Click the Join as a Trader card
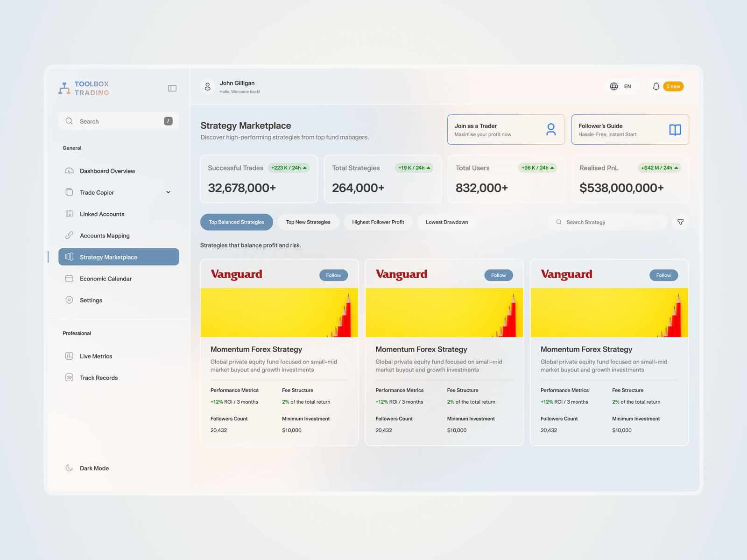This screenshot has height=560, width=747. [x=506, y=130]
